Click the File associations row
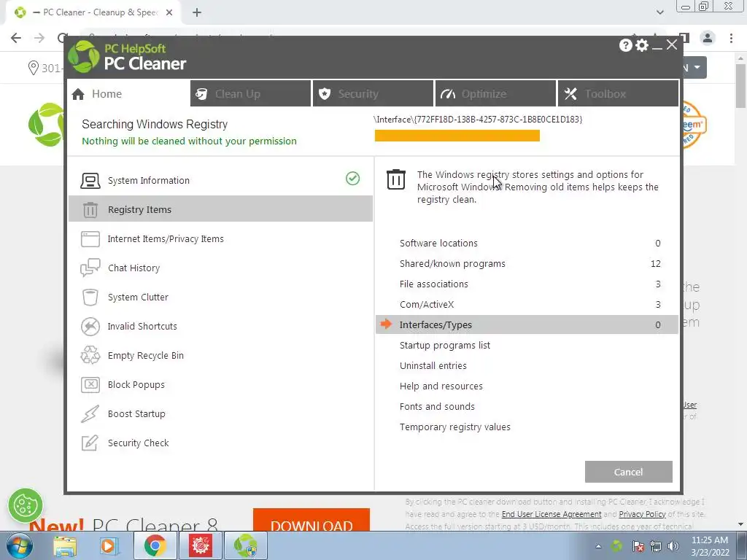The image size is (747, 560). (x=527, y=284)
